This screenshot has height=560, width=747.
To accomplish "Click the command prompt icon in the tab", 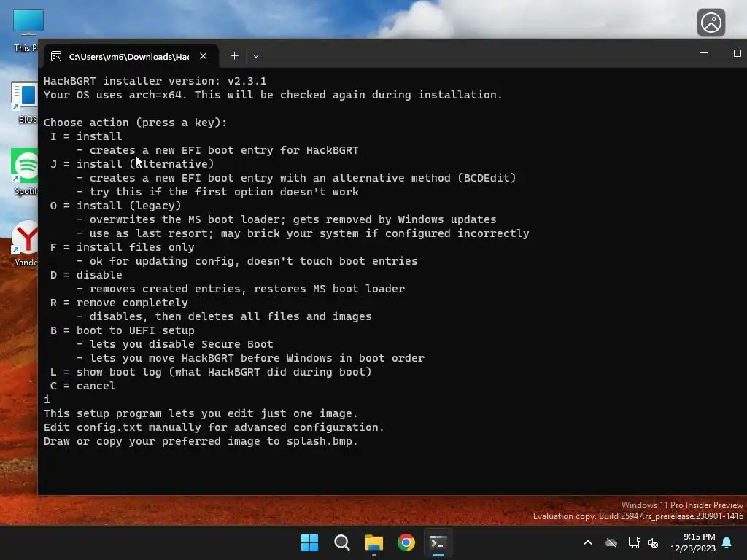I will pyautogui.click(x=56, y=57).
